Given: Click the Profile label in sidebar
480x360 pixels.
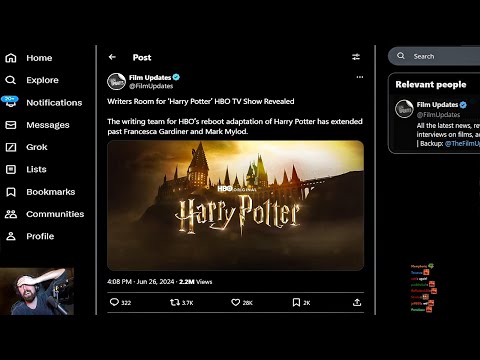Looking at the screenshot, I should [x=40, y=236].
